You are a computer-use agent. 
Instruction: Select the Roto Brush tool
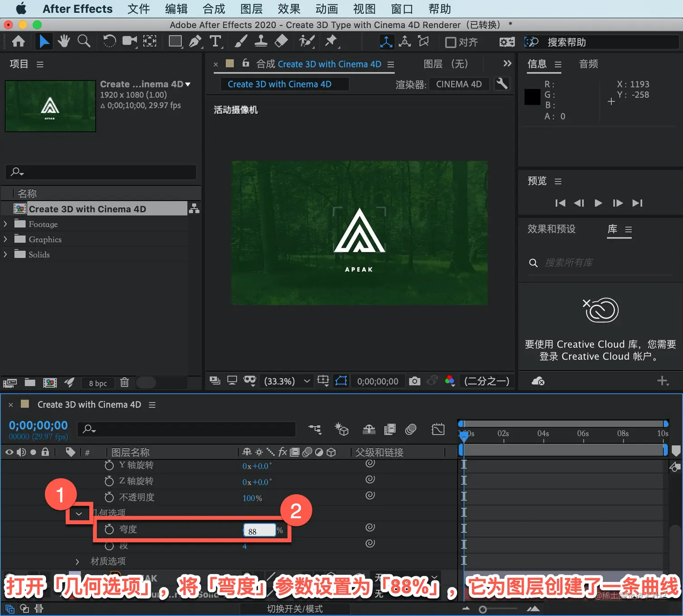(307, 42)
